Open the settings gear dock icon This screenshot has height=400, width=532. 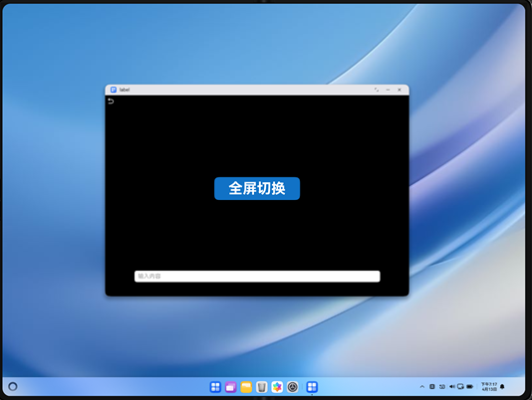click(293, 387)
